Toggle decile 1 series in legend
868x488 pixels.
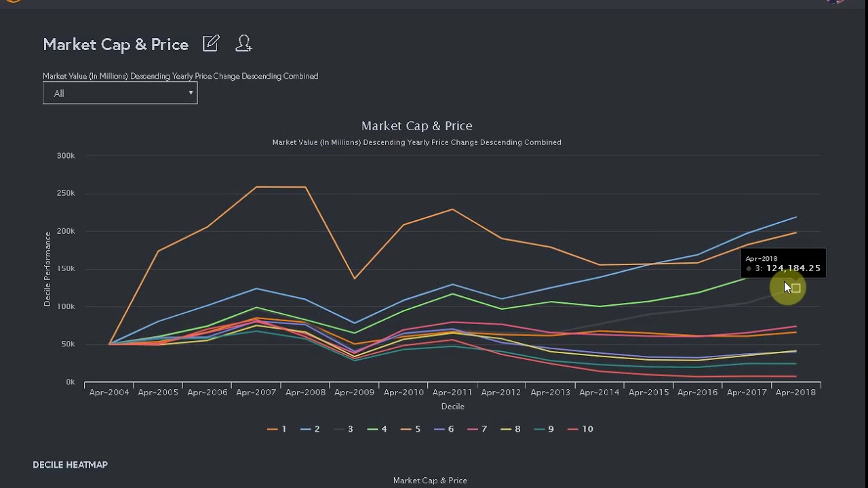[277, 429]
